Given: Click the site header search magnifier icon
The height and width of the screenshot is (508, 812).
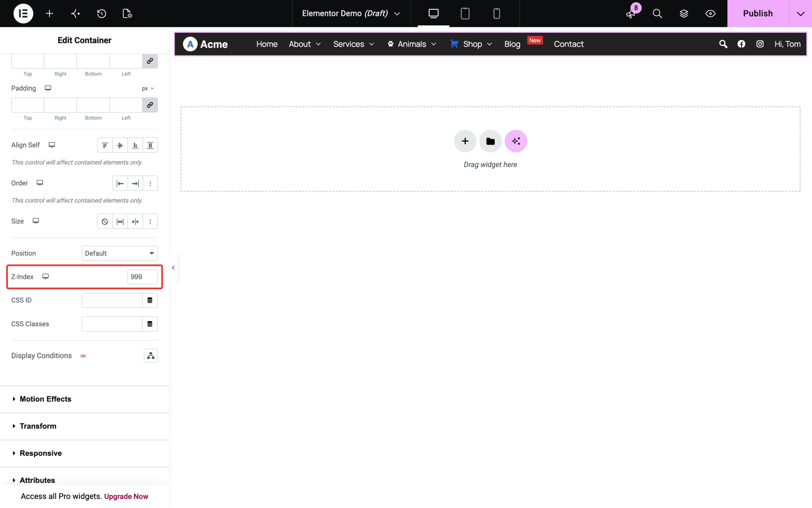Looking at the screenshot, I should pos(723,44).
